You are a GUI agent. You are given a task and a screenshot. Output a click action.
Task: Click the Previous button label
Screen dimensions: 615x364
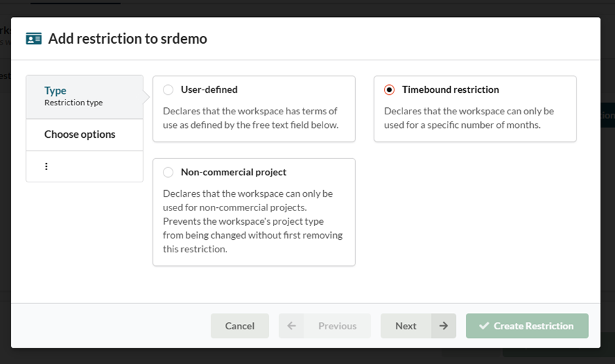coord(337,326)
